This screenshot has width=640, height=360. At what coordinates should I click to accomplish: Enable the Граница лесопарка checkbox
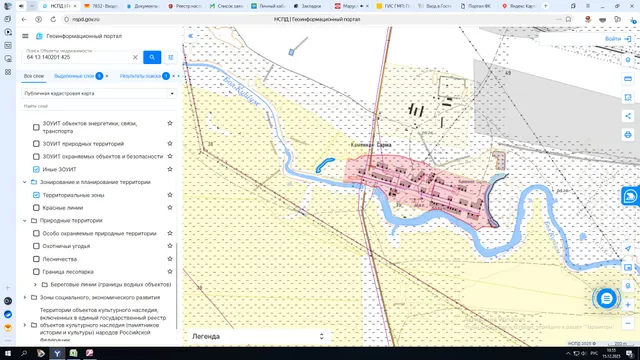(36, 271)
